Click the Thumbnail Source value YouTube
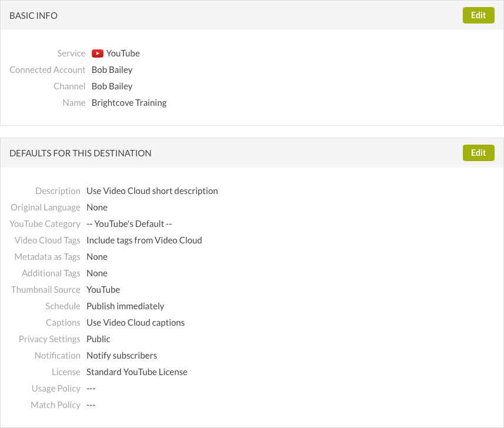This screenshot has height=428, width=504. (x=103, y=290)
